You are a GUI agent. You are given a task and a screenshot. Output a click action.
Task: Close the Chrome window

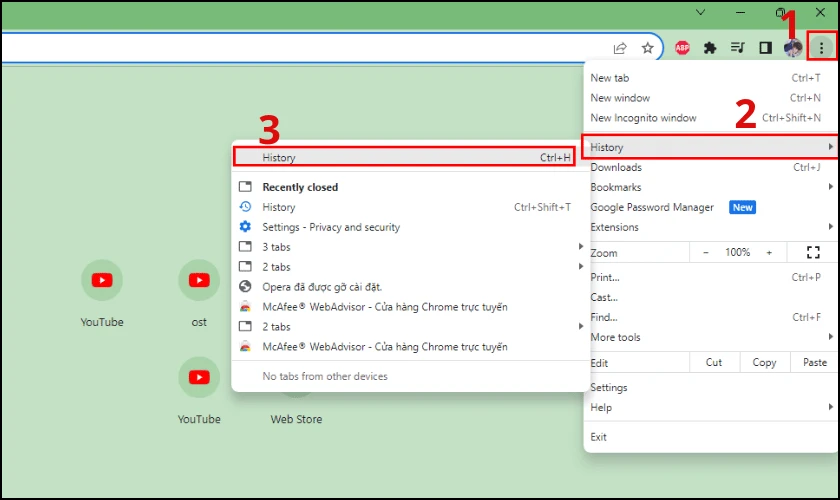tap(820, 12)
